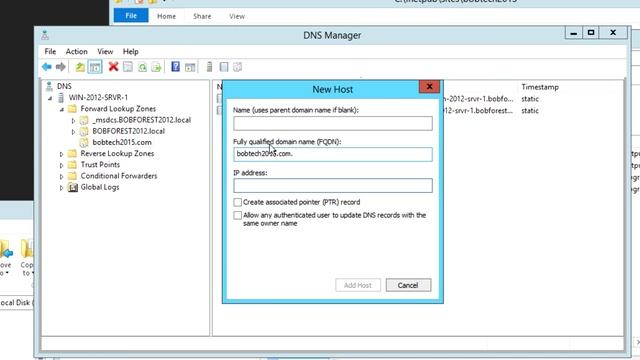
Task: Click static on the n-2012-srvr-1.bobfo... row
Action: tap(530, 99)
